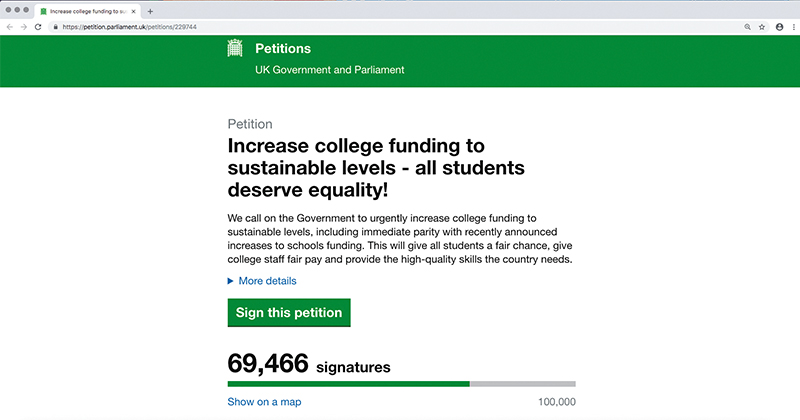800x420 pixels.
Task: Click the Sign this petition button
Action: (x=289, y=312)
